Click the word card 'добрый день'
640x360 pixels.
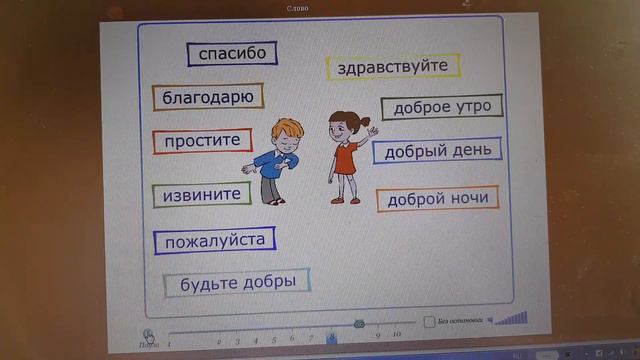click(x=437, y=151)
